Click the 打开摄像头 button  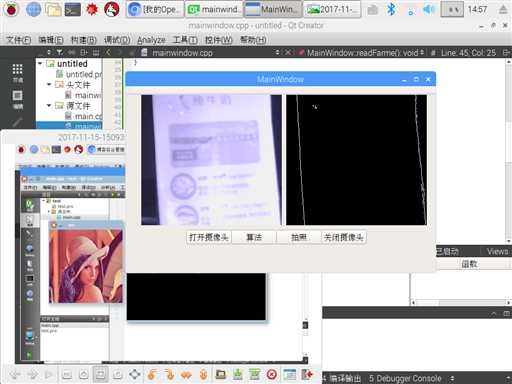209,237
